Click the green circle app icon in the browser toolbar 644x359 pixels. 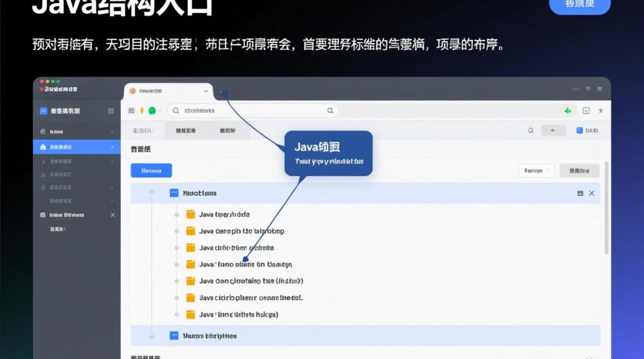pyautogui.click(x=151, y=110)
